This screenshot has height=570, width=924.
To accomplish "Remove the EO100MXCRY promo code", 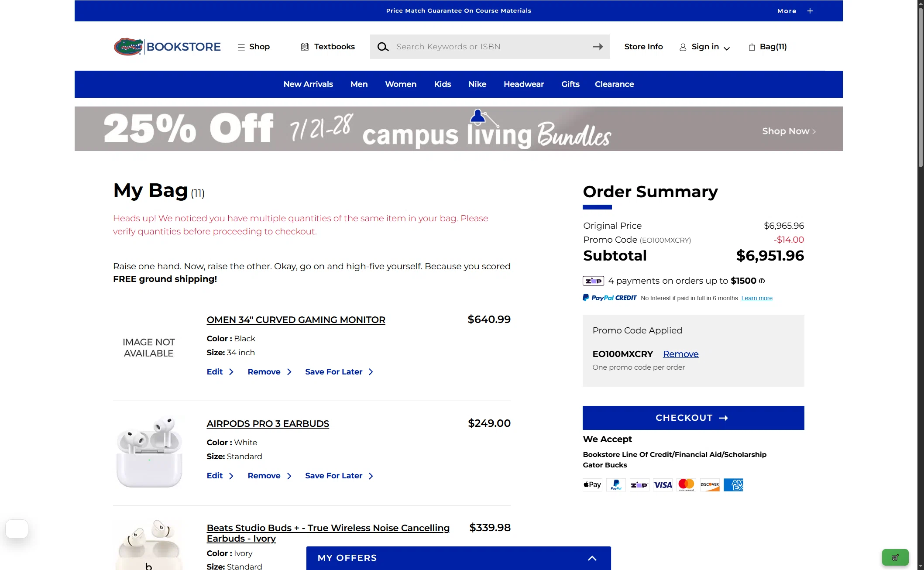I will pos(680,354).
